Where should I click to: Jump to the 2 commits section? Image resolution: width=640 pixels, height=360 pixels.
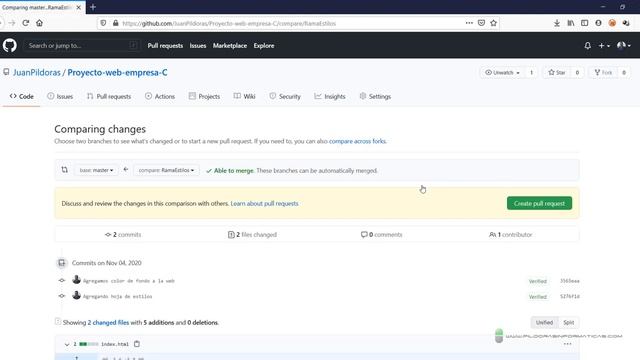point(123,235)
